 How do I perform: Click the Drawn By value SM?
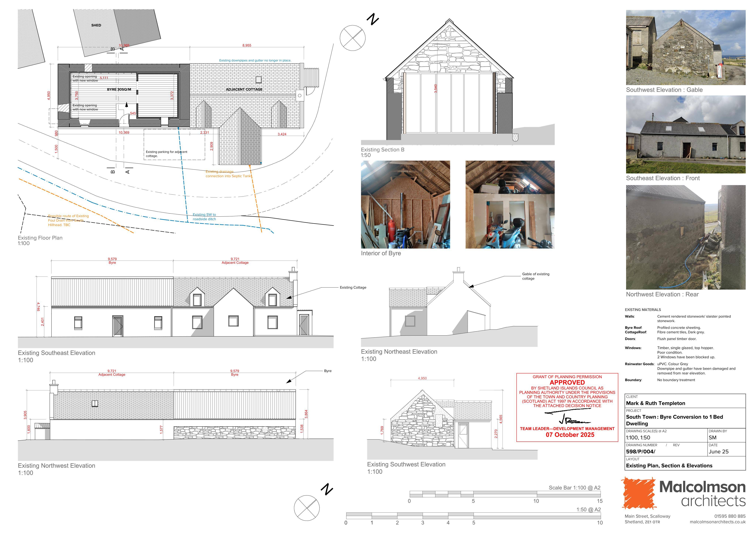pos(713,437)
